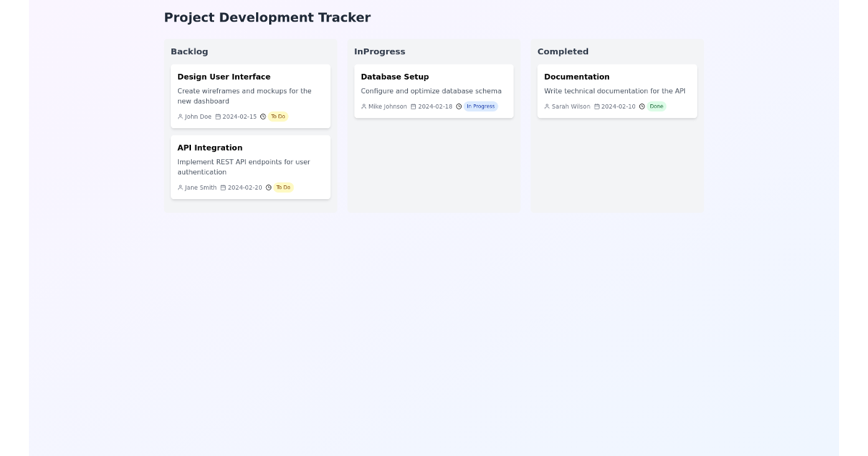
Task: Click the clock icon on API Integration card
Action: pos(268,187)
